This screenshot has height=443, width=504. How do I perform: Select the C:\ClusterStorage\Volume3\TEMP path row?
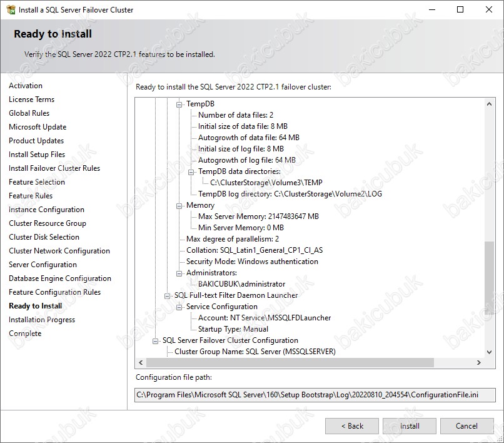[266, 183]
